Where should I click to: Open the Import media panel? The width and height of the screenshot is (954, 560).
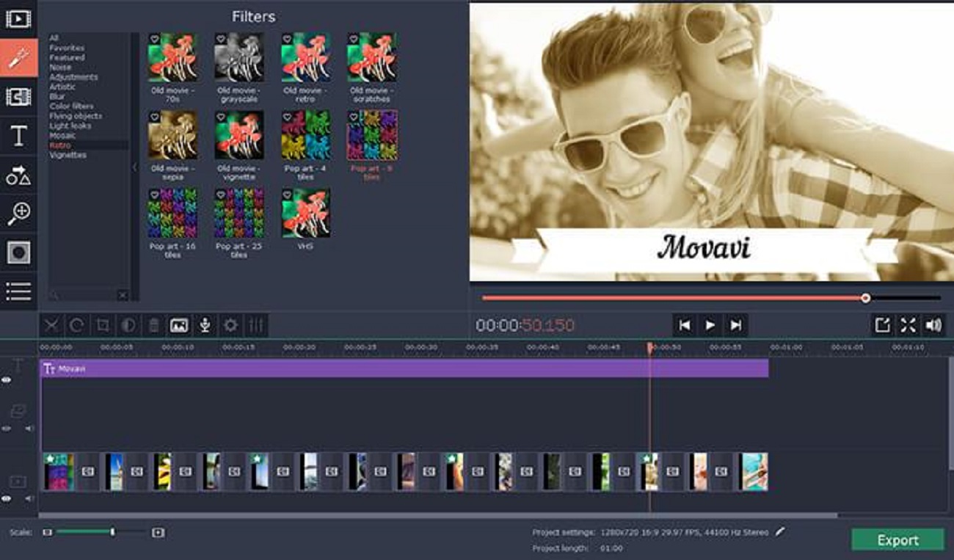point(20,18)
